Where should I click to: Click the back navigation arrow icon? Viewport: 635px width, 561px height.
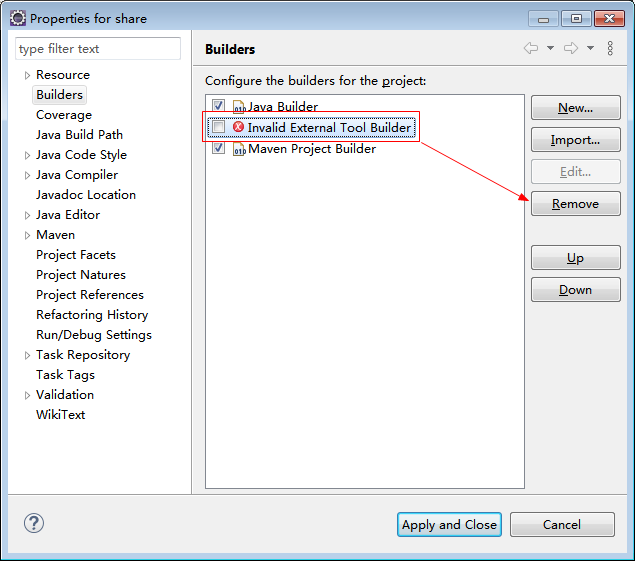click(531, 48)
